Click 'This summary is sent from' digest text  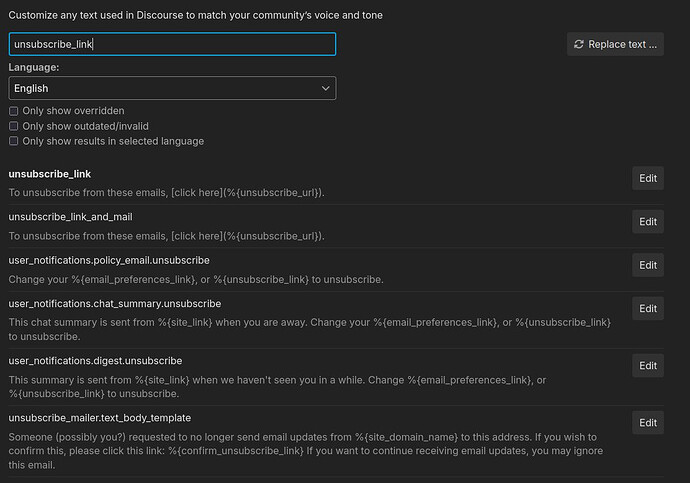[277, 387]
